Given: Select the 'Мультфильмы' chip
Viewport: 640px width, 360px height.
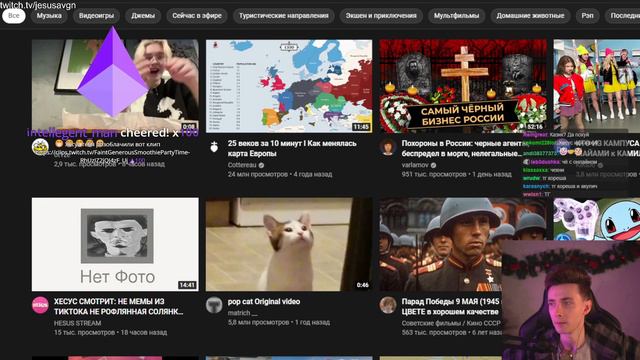Looking at the screenshot, I should [456, 16].
